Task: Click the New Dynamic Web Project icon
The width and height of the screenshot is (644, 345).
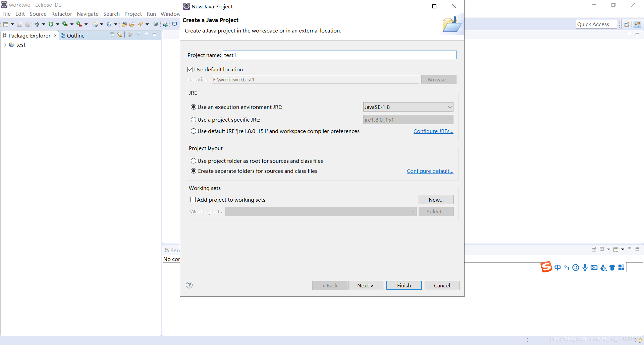Action: pos(95,24)
